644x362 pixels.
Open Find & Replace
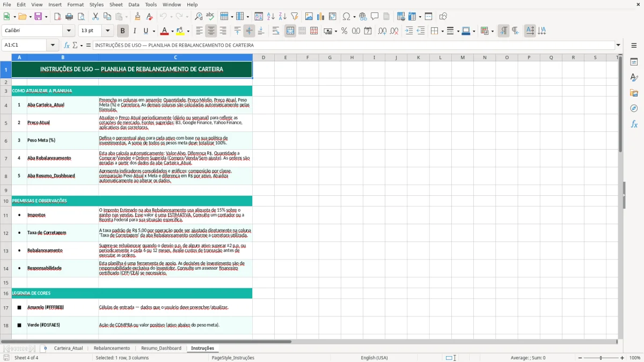pos(199,17)
